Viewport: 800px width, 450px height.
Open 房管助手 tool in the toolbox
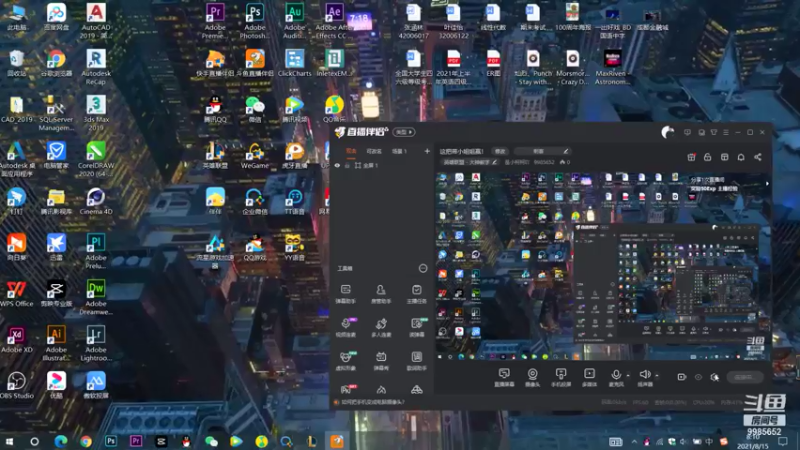pyautogui.click(x=381, y=294)
